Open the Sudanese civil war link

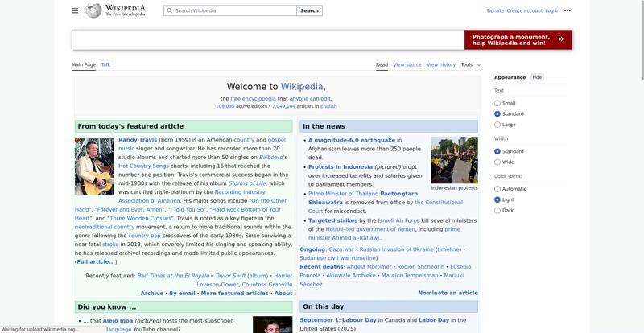(325, 258)
